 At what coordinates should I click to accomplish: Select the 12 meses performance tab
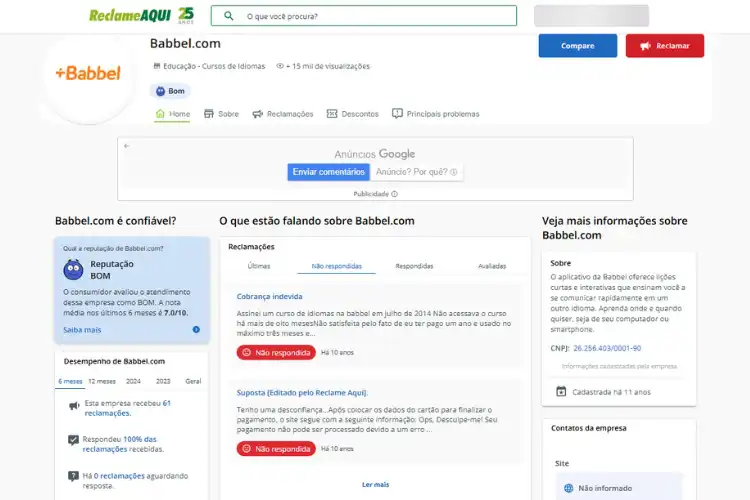[x=102, y=381]
